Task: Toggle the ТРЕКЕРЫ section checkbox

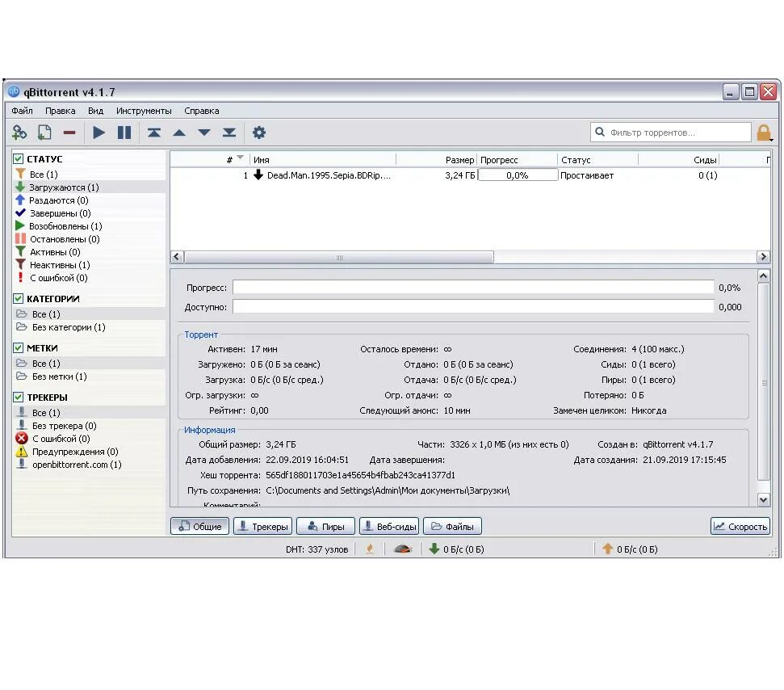Action: click(x=18, y=397)
